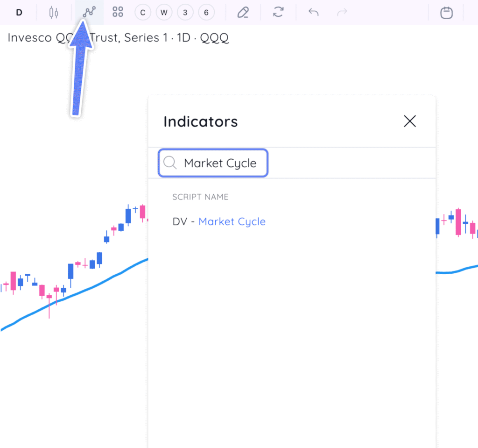Open the Market Cycle script link
The width and height of the screenshot is (478, 448).
tap(232, 221)
